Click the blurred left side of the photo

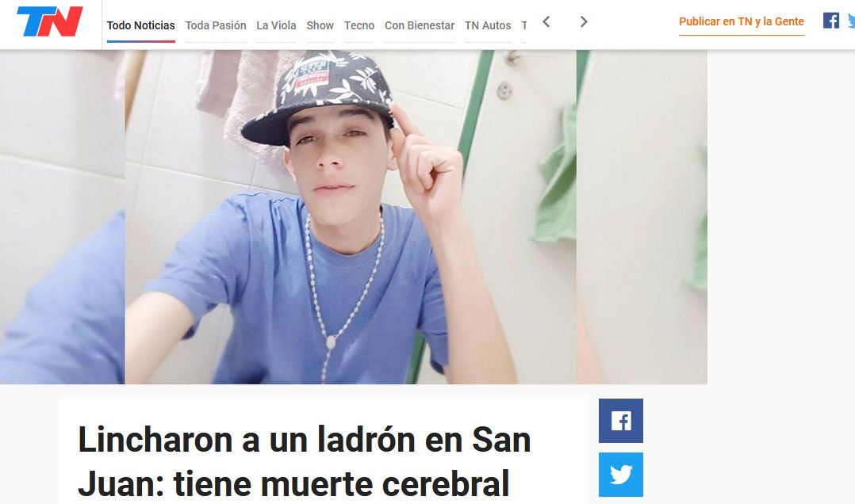pos(62,217)
